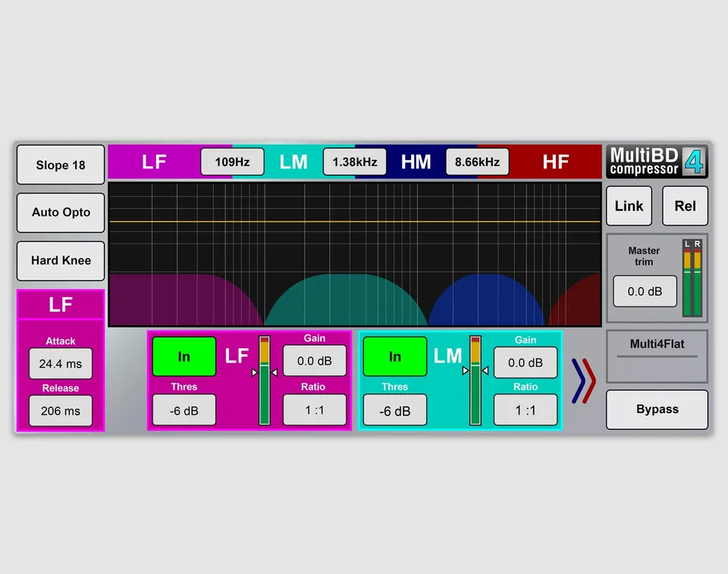
Task: Click the LF Attack 24.4 ms value
Action: 61,364
